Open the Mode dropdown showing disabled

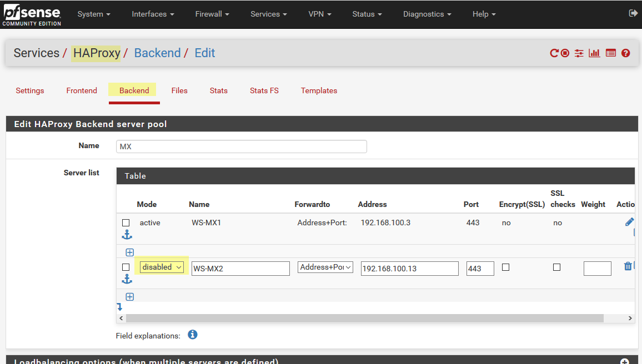[x=162, y=267]
